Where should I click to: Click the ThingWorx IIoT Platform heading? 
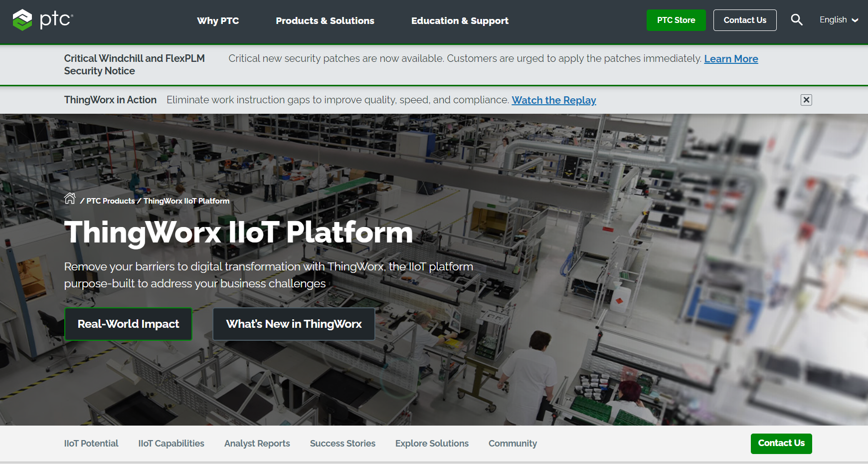pyautogui.click(x=238, y=232)
